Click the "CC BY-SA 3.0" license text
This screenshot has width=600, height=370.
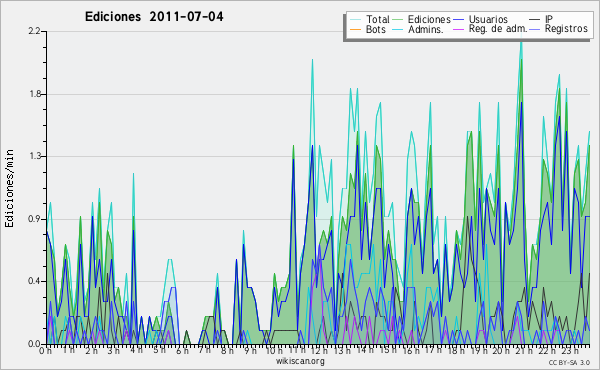click(569, 363)
